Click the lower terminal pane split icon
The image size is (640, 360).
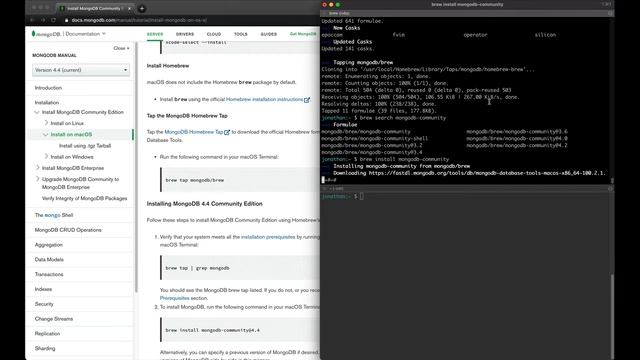pos(610,189)
